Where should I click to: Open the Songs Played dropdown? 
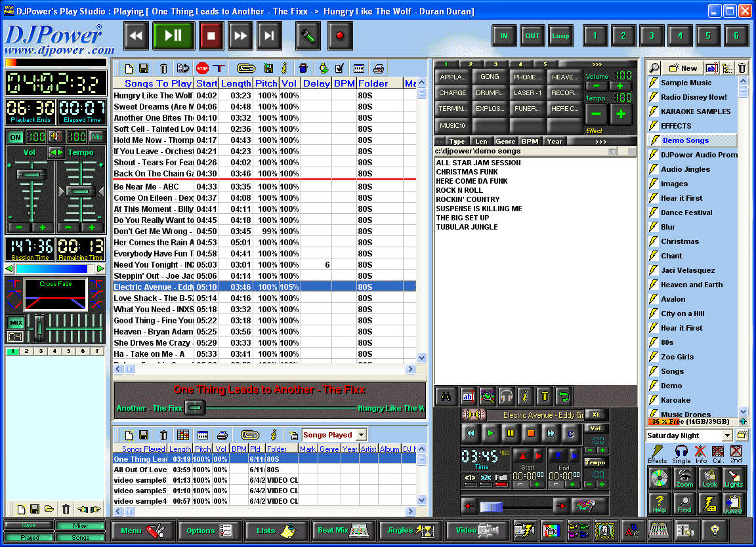pyautogui.click(x=361, y=435)
